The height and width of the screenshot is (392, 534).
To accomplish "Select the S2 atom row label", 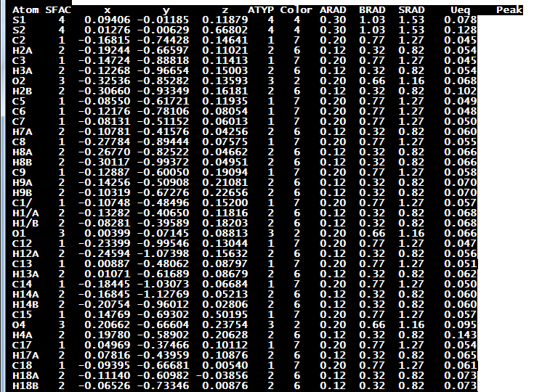I will click(19, 30).
